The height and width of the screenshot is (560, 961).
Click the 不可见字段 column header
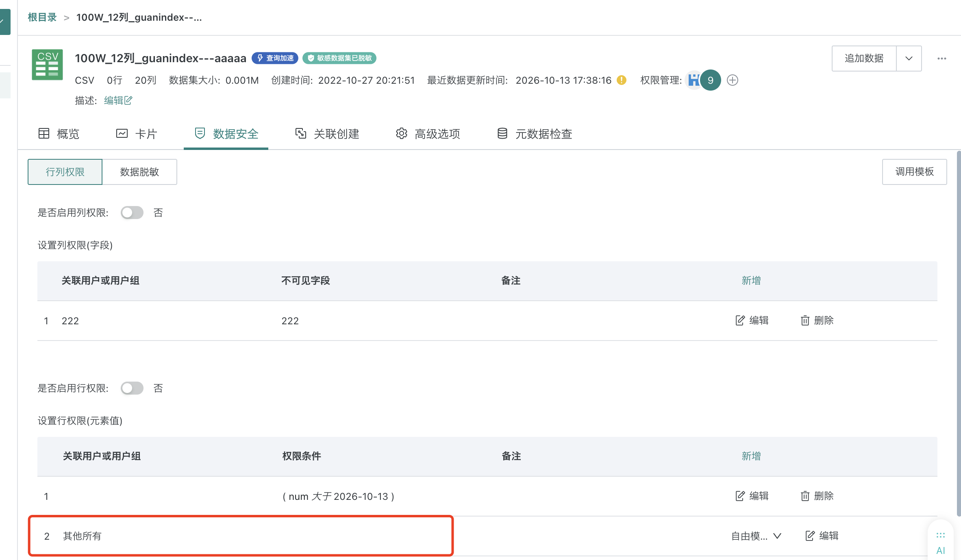[x=306, y=281]
